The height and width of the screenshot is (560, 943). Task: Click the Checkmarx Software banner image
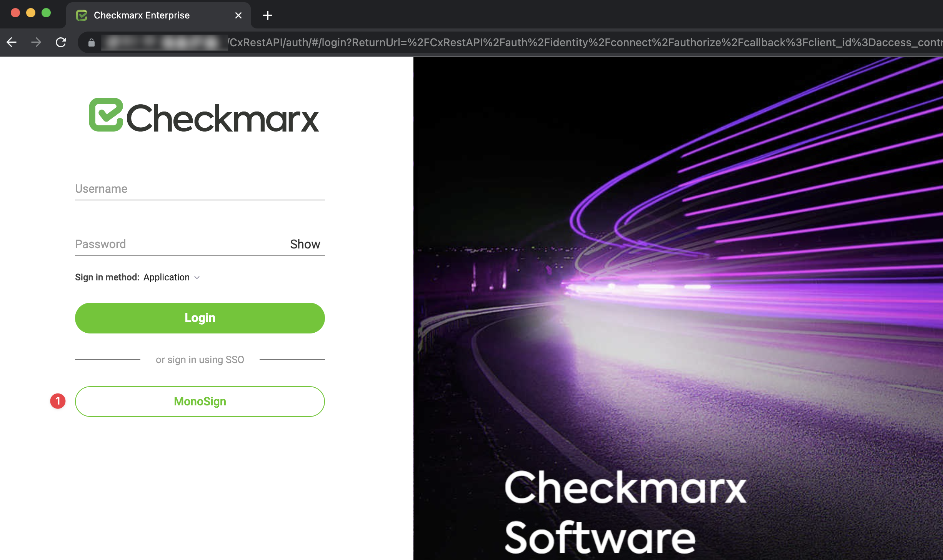pos(678,308)
